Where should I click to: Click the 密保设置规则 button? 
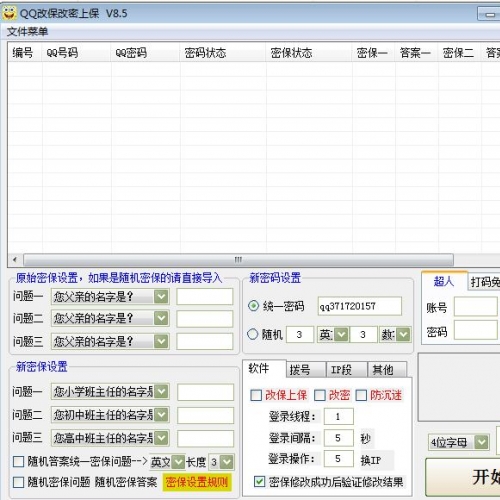click(x=197, y=482)
